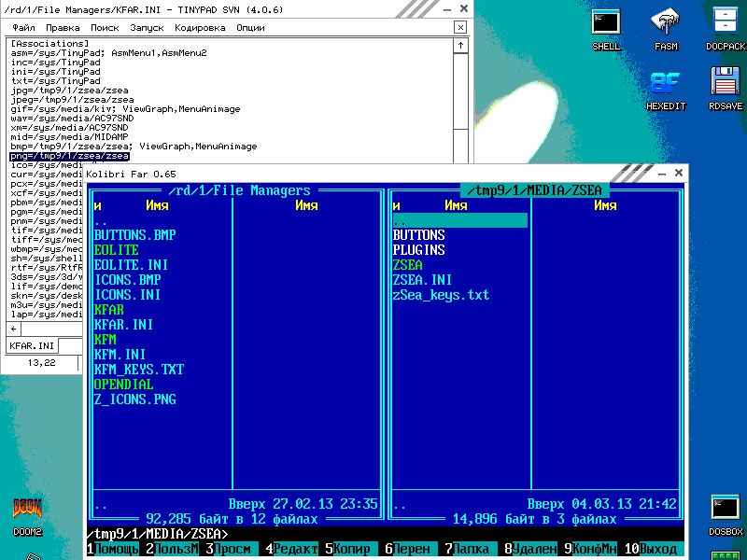
Task: Click the 5Копир copy button
Action: pos(345,549)
